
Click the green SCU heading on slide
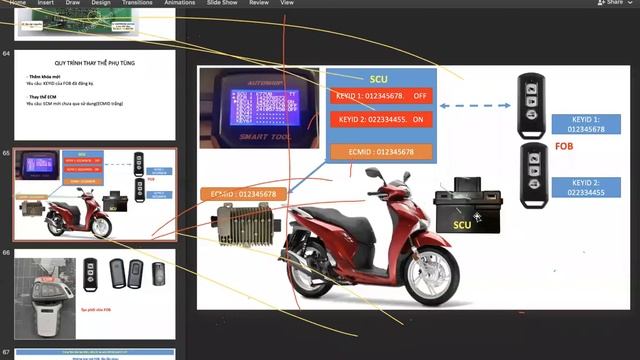[378, 79]
